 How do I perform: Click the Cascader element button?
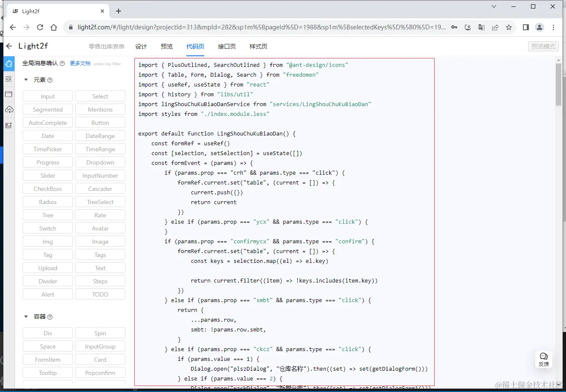pos(100,189)
